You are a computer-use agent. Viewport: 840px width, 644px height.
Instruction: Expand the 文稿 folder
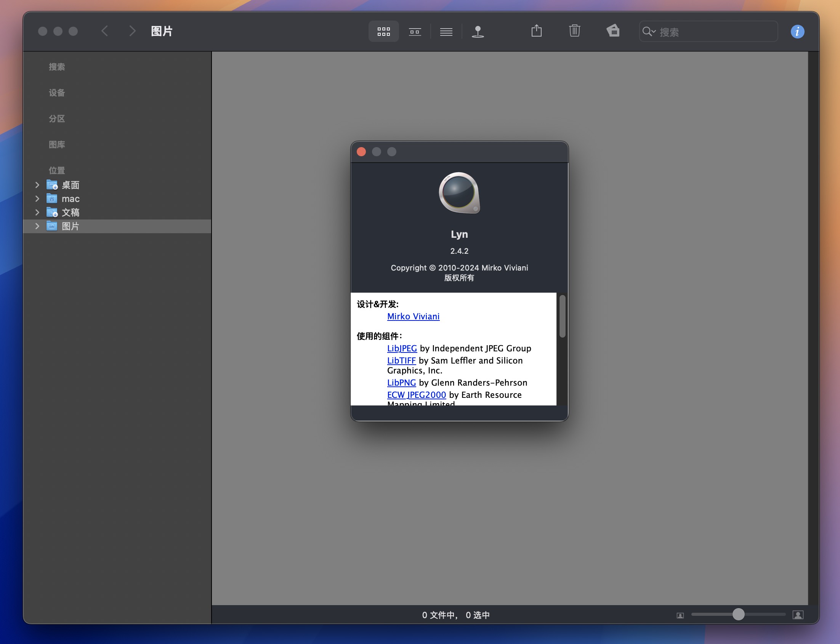pyautogui.click(x=37, y=212)
